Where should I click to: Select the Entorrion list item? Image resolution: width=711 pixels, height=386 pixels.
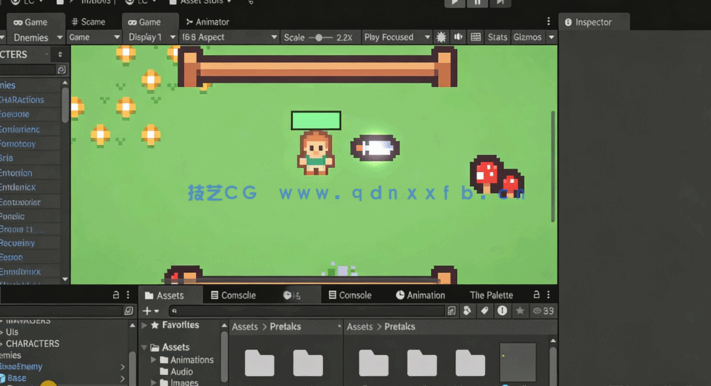(16, 173)
